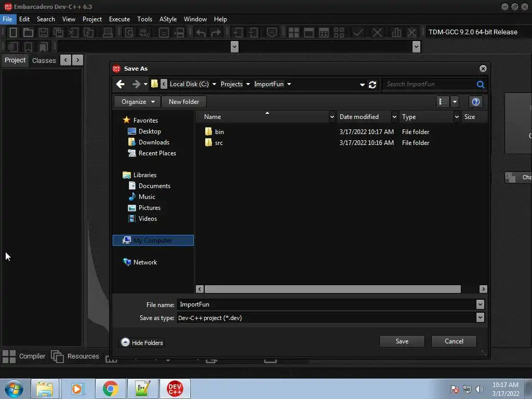Open the dropdown arrow after ImportFun breadcrumb

click(289, 84)
